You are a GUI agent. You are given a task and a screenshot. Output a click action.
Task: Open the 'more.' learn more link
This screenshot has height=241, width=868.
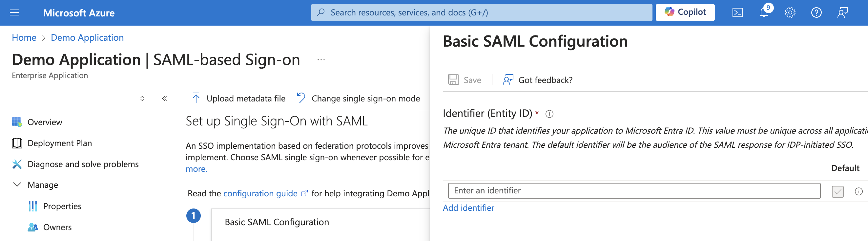click(196, 169)
